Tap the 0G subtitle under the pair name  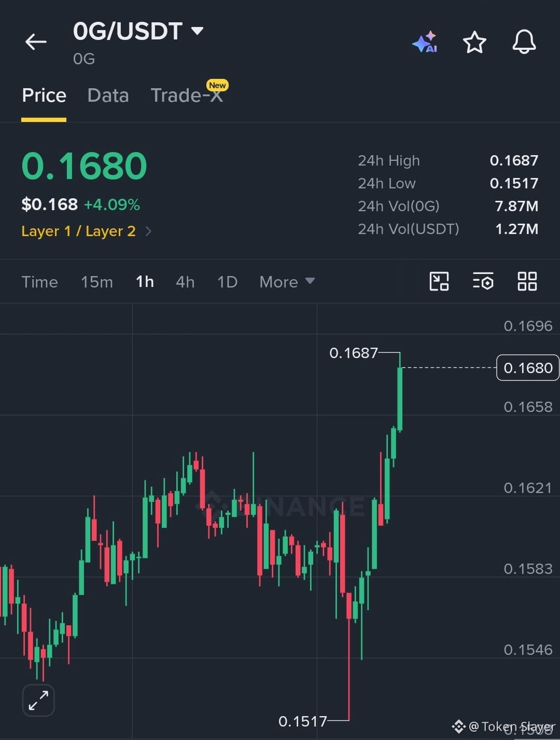click(84, 59)
